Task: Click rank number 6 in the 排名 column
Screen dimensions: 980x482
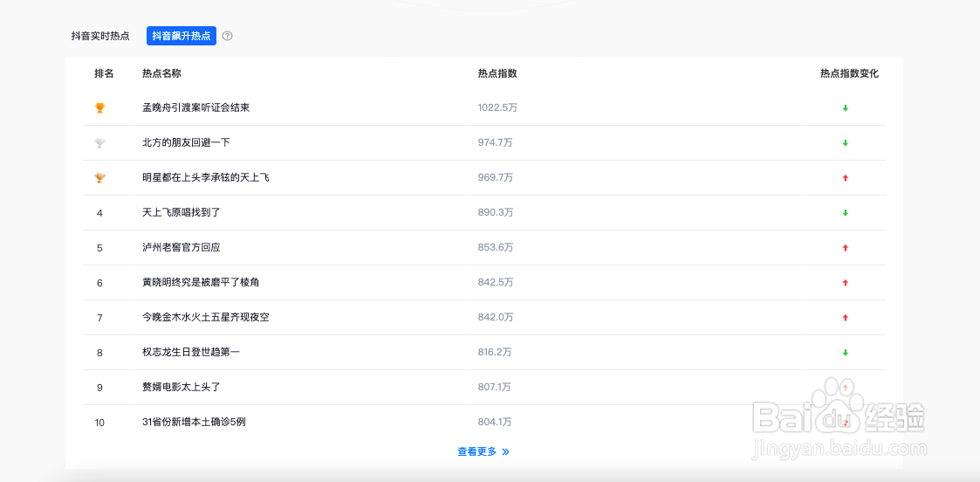Action: pos(100,283)
